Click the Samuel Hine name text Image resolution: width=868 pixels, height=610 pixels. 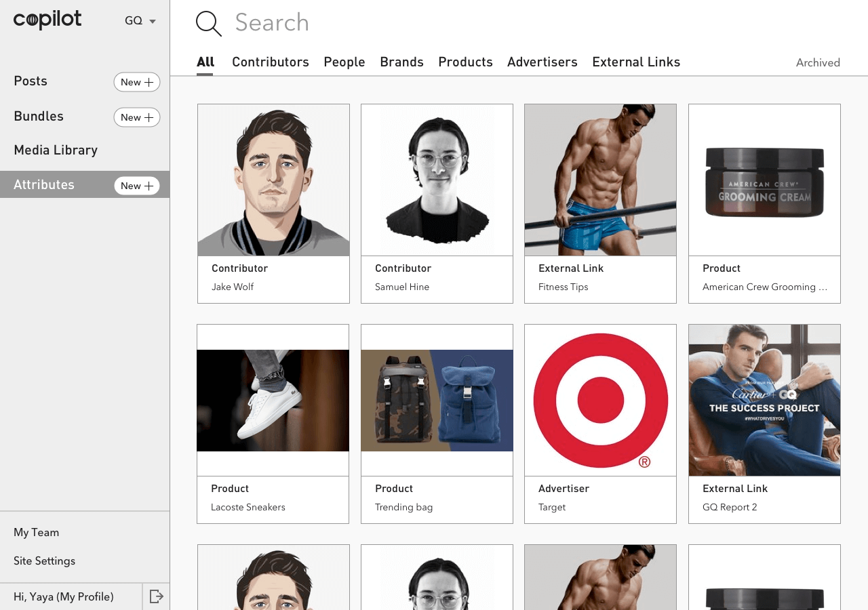(402, 287)
